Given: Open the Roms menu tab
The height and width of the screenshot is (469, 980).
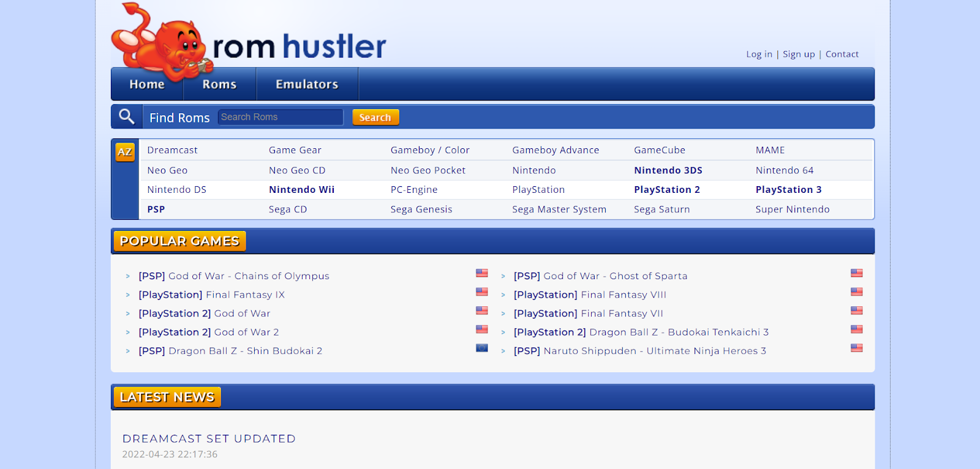Looking at the screenshot, I should pos(219,84).
